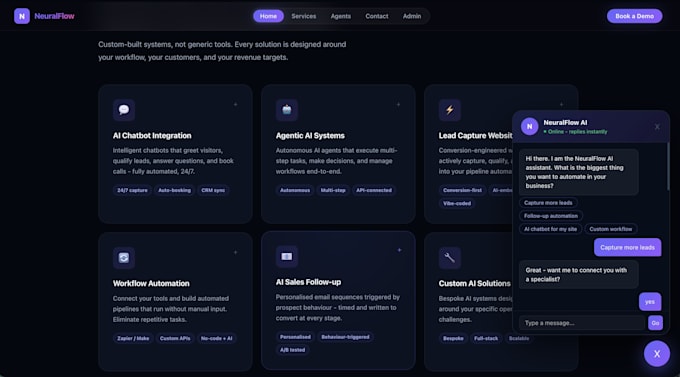Click the AI Chatbot Integration heading
This screenshot has width=680, height=377.
(152, 136)
